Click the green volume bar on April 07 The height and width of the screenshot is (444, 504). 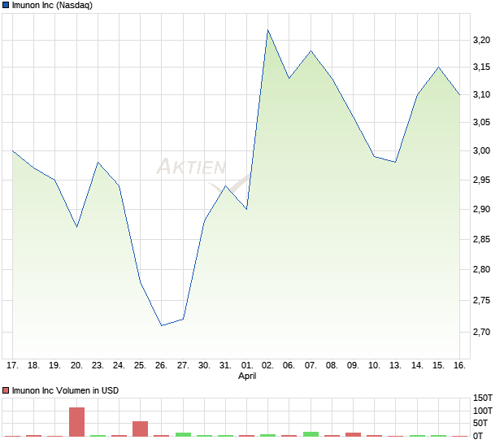click(x=311, y=434)
